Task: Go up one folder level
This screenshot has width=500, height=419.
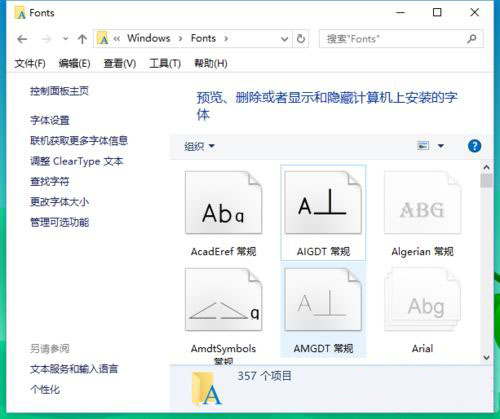Action: 82,39
